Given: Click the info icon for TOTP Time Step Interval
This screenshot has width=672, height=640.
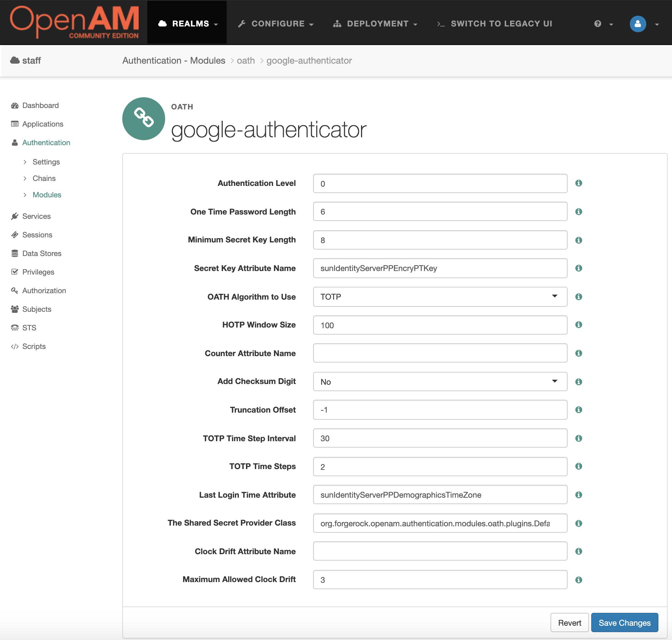Looking at the screenshot, I should tap(579, 438).
